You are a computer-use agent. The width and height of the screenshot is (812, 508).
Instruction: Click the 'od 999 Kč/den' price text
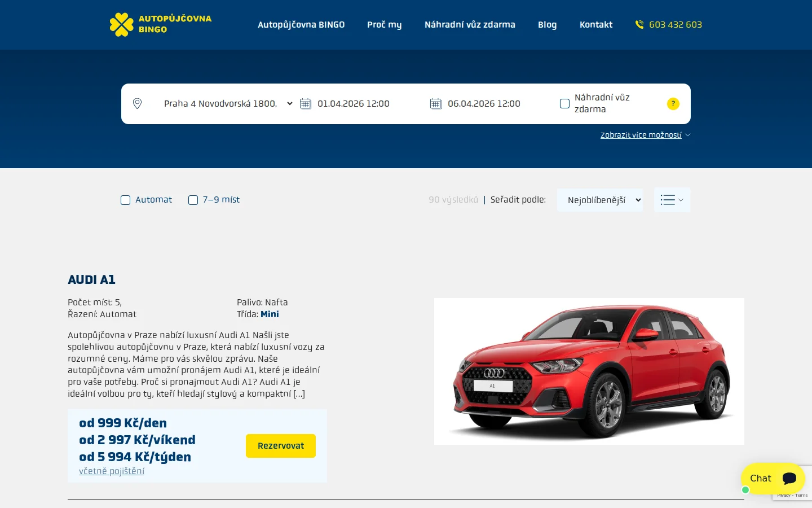[x=123, y=423]
